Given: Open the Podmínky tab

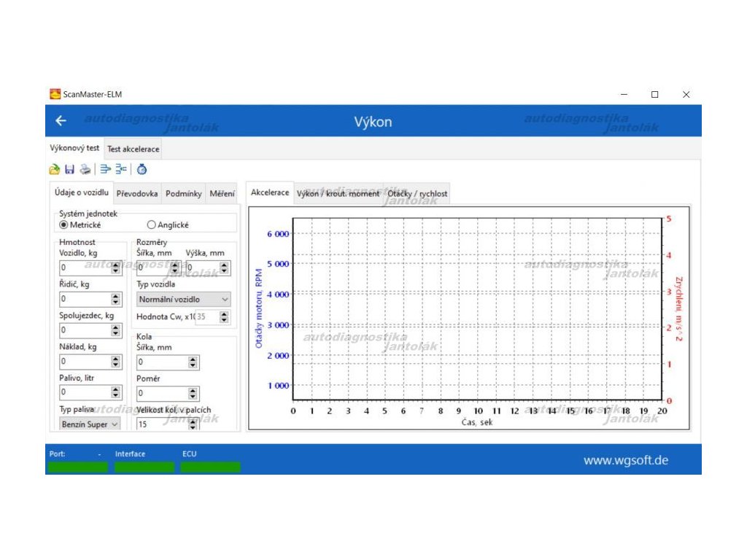Looking at the screenshot, I should pos(183,194).
